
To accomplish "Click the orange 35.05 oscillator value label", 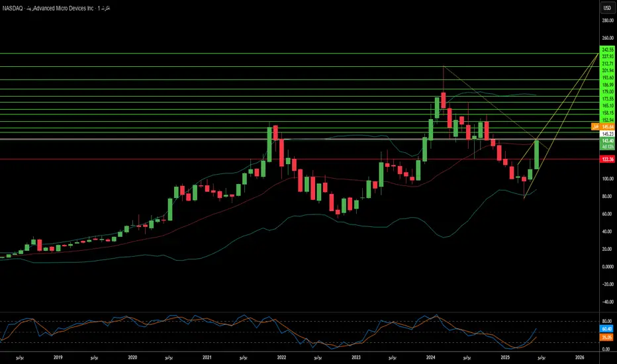I will point(607,338).
